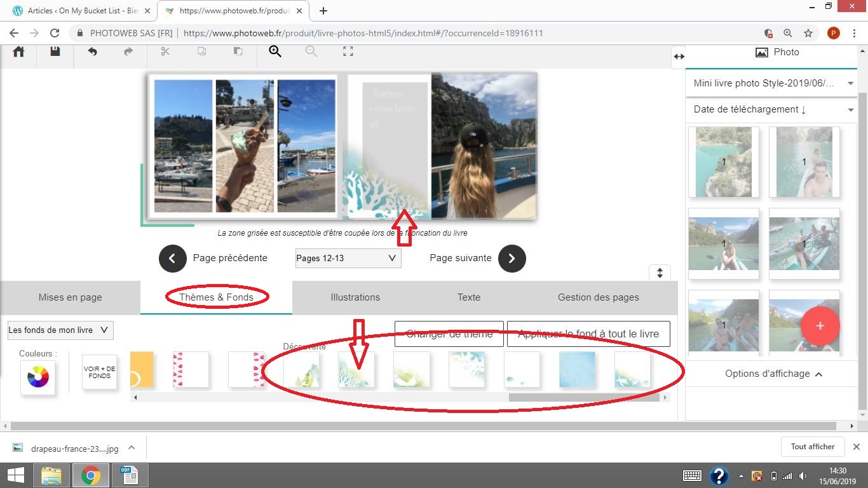
Task: Click the 'Changer de thème' button
Action: (x=449, y=334)
